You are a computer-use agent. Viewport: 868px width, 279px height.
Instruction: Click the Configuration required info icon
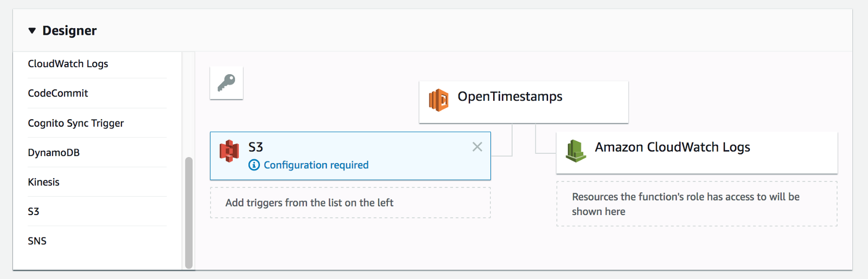point(254,165)
